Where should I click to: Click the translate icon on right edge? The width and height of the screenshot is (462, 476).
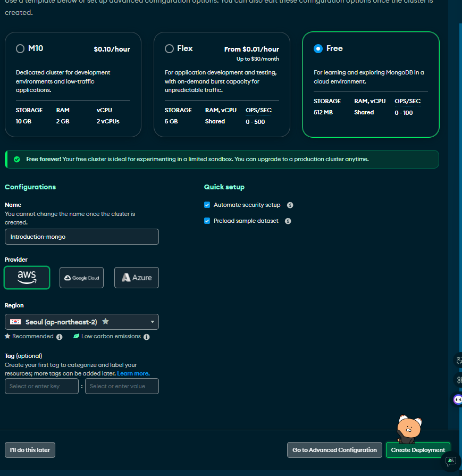(x=458, y=361)
